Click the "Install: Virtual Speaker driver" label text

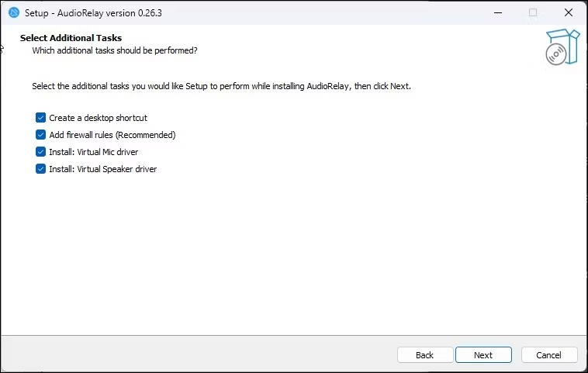[x=103, y=169]
